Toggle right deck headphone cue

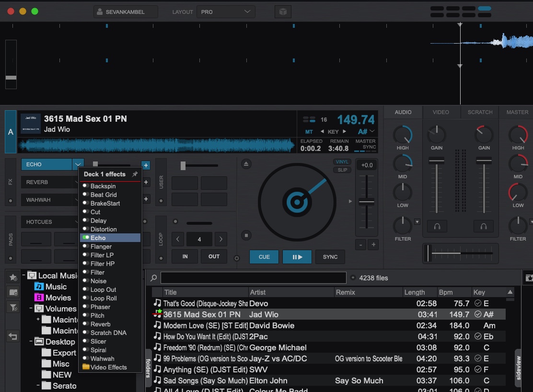coord(484,226)
